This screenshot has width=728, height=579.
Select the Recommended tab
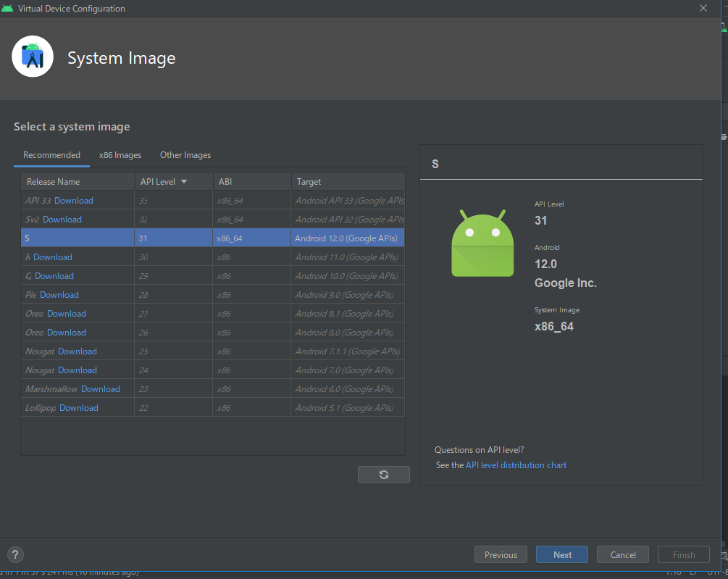coord(51,155)
